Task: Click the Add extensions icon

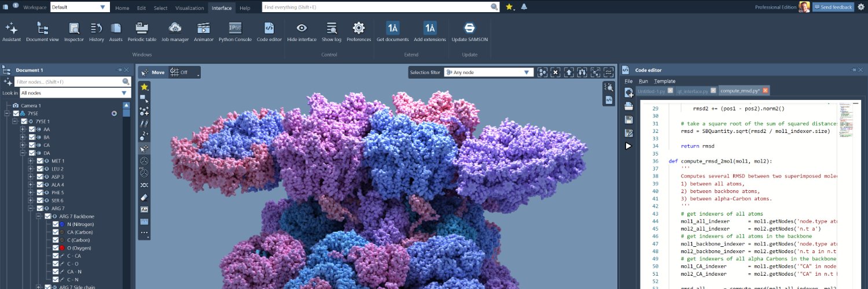Action: pyautogui.click(x=430, y=28)
